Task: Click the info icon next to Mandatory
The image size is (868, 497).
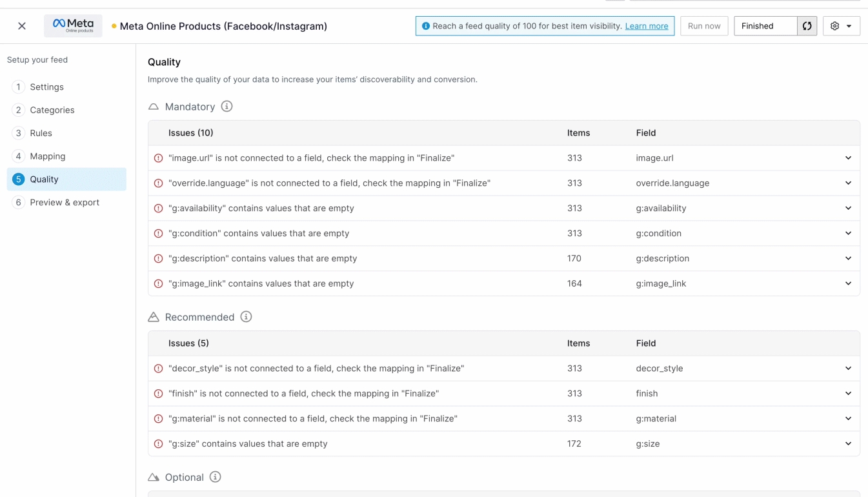Action: click(227, 107)
